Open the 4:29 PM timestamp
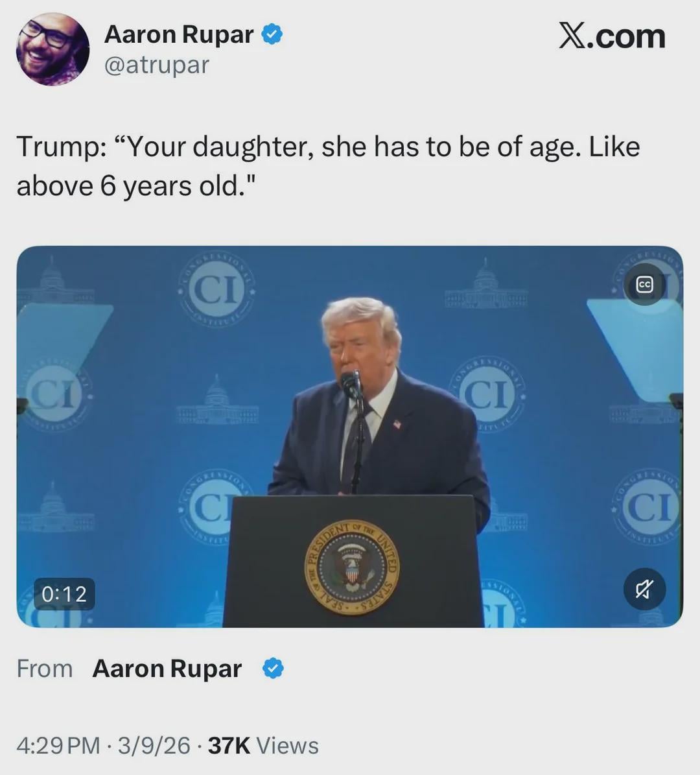 point(58,746)
